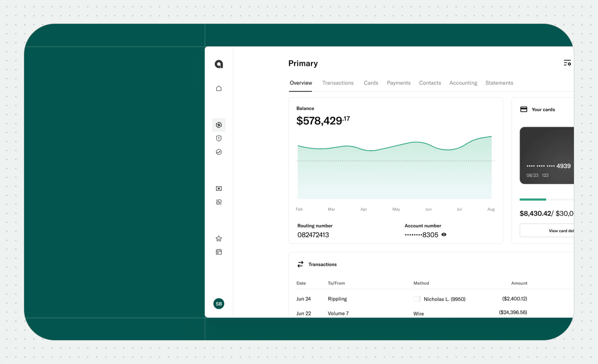Click the app logo at sidebar top
598x364 pixels.
[219, 64]
